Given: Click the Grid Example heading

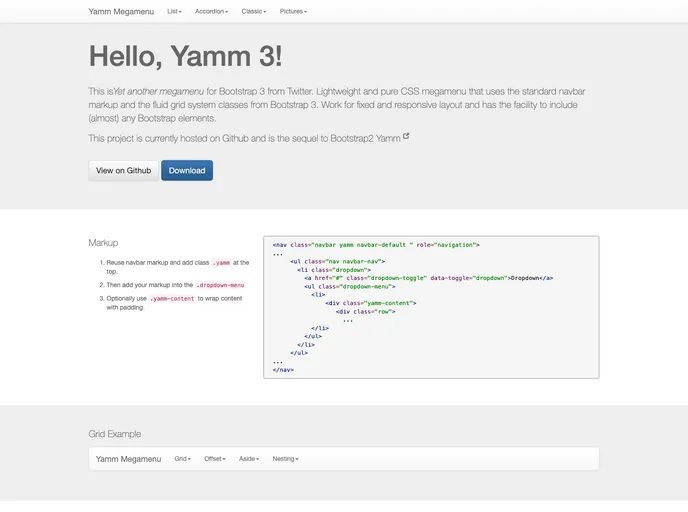Looking at the screenshot, I should point(115,434).
